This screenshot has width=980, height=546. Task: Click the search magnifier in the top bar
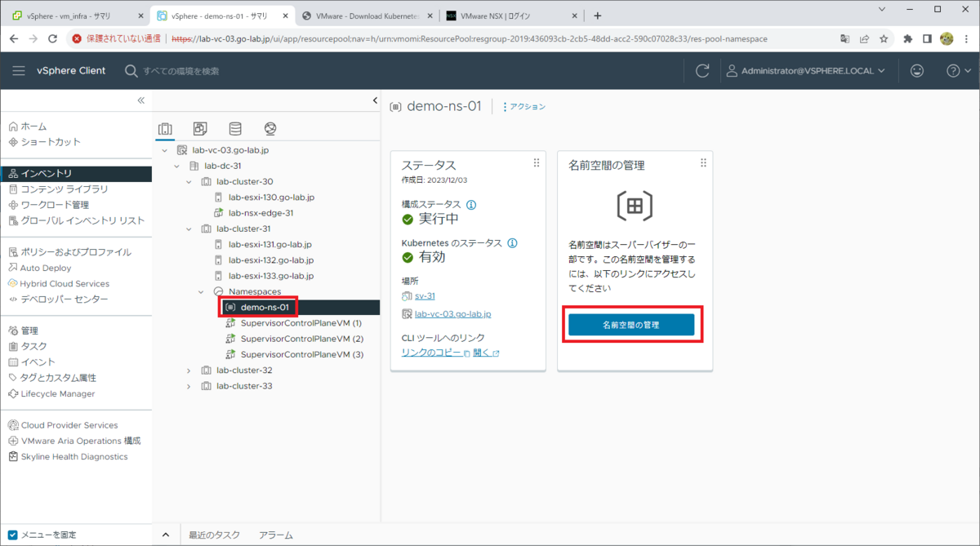(131, 70)
